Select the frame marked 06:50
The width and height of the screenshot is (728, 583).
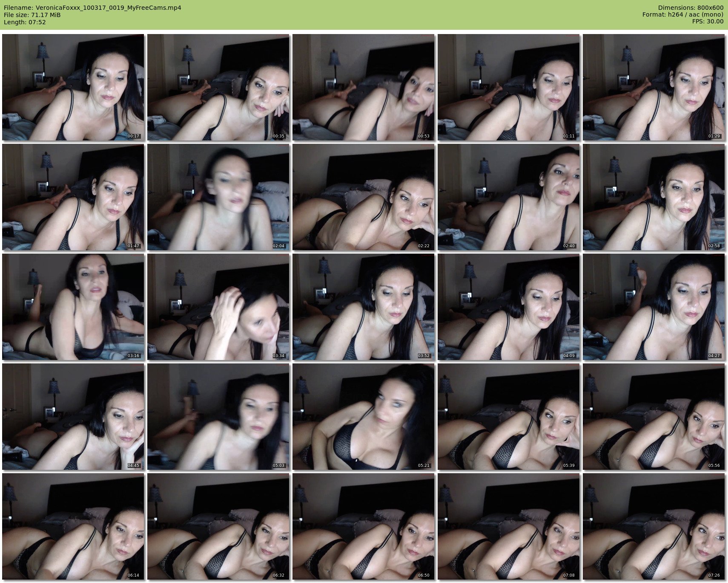364,526
